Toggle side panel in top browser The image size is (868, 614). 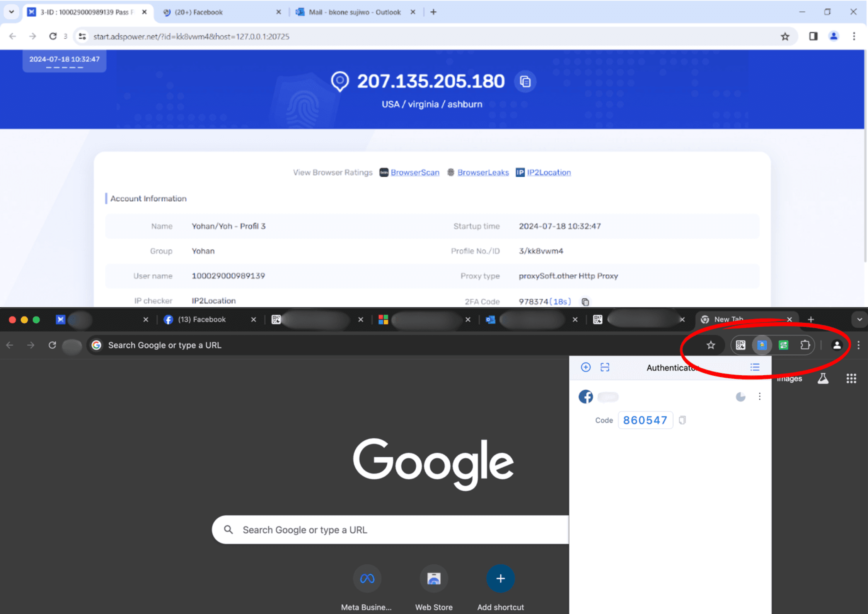pos(813,36)
